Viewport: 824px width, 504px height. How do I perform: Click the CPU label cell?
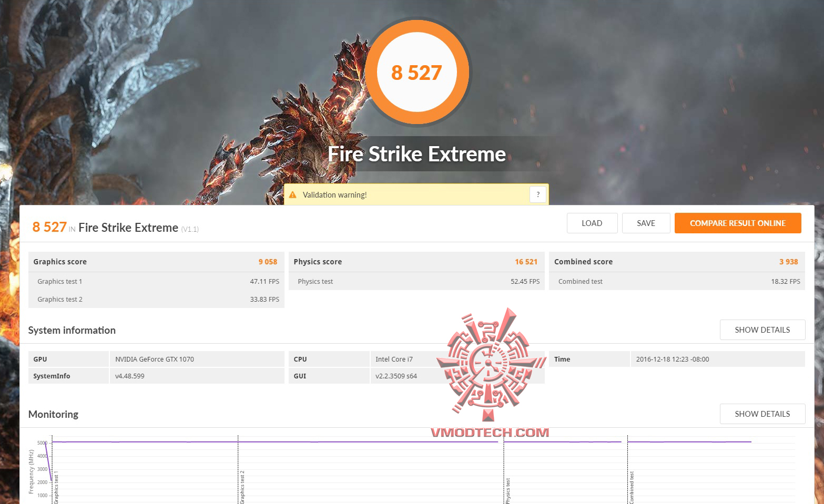point(329,359)
